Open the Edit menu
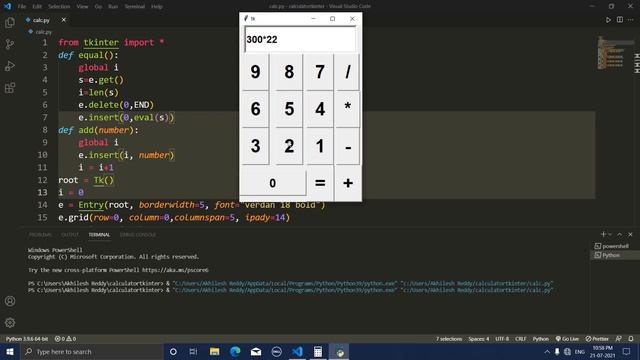The height and width of the screenshot is (360, 640). coord(37,7)
